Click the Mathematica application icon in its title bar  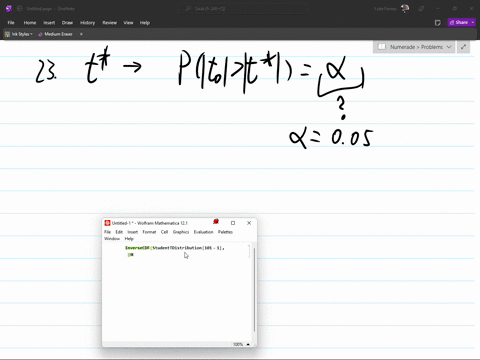107,223
